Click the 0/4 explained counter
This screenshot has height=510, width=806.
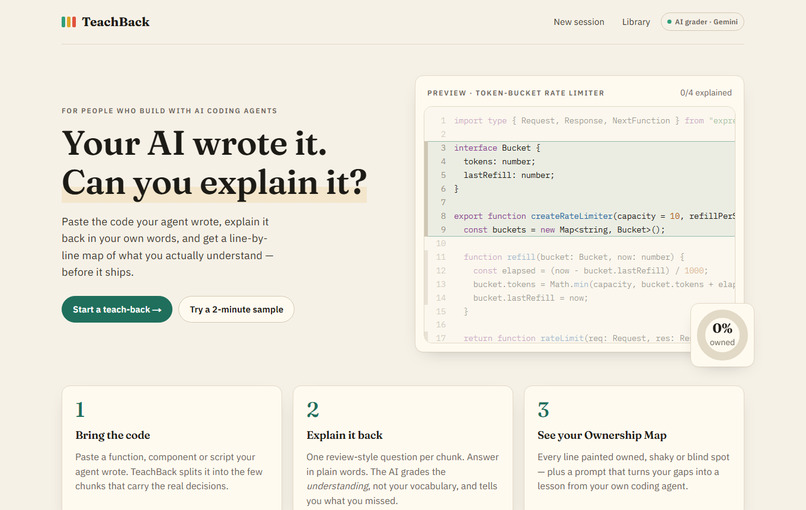pyautogui.click(x=706, y=93)
